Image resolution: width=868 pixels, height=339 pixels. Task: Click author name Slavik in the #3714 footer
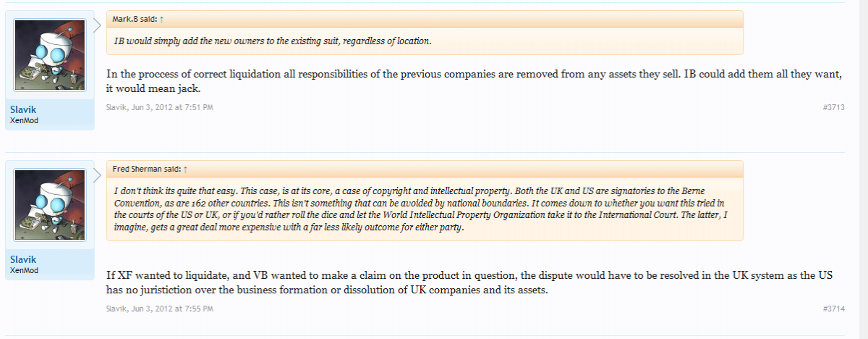[116, 309]
